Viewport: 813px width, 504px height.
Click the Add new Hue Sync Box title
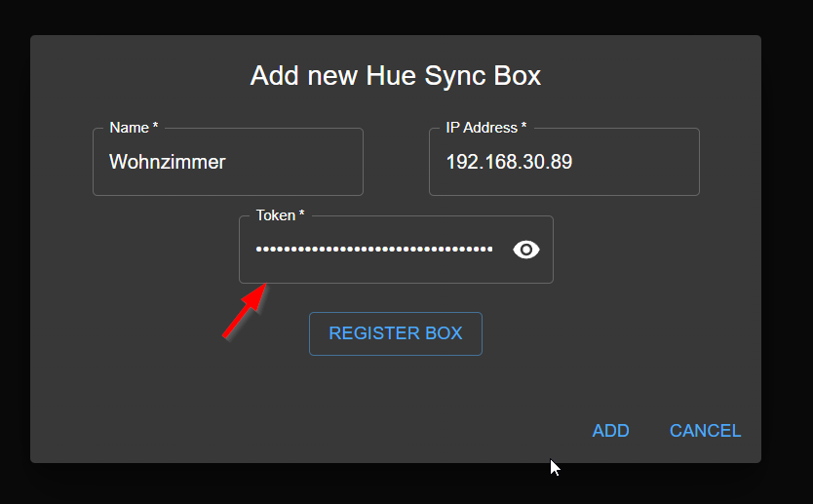(396, 76)
